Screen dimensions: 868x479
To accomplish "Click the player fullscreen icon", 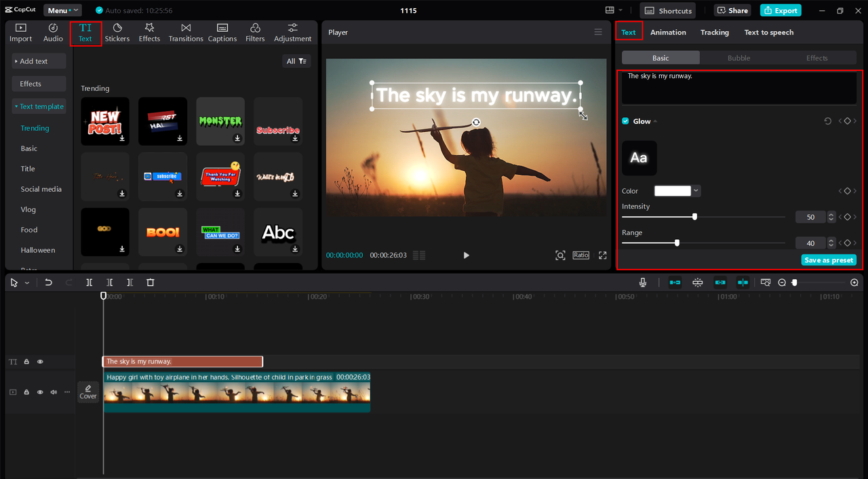I will click(x=602, y=255).
